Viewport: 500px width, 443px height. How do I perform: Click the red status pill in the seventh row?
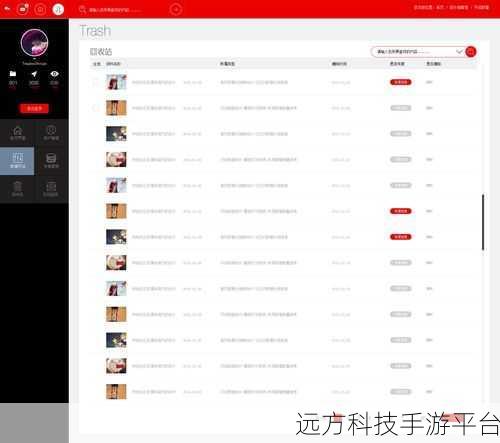click(401, 237)
